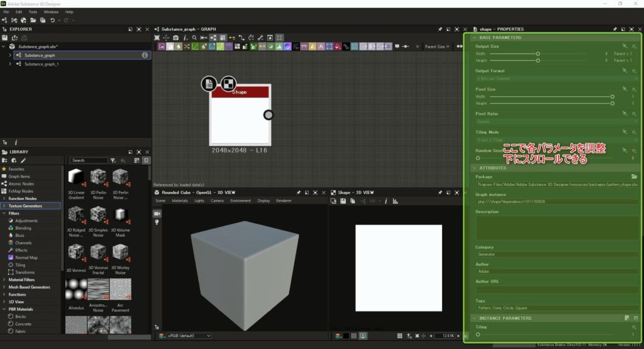This screenshot has height=349, width=644.
Task: Pin the Graph panel
Action: click(x=440, y=29)
